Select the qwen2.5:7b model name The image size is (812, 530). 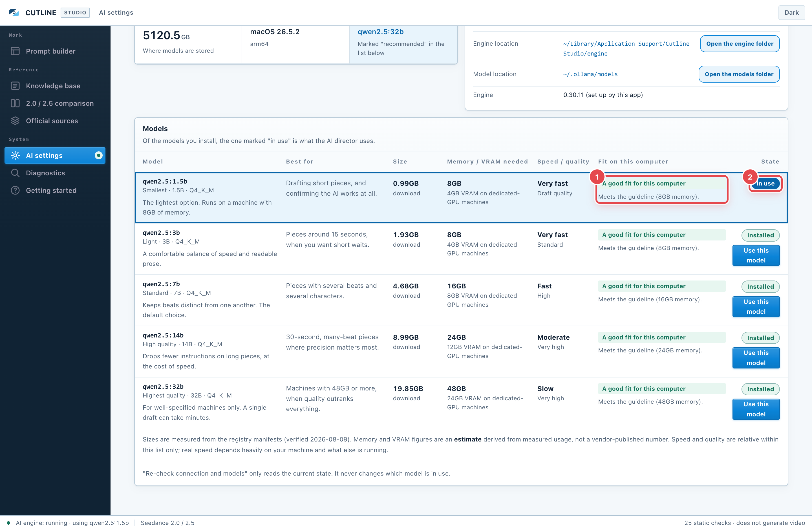pos(161,284)
